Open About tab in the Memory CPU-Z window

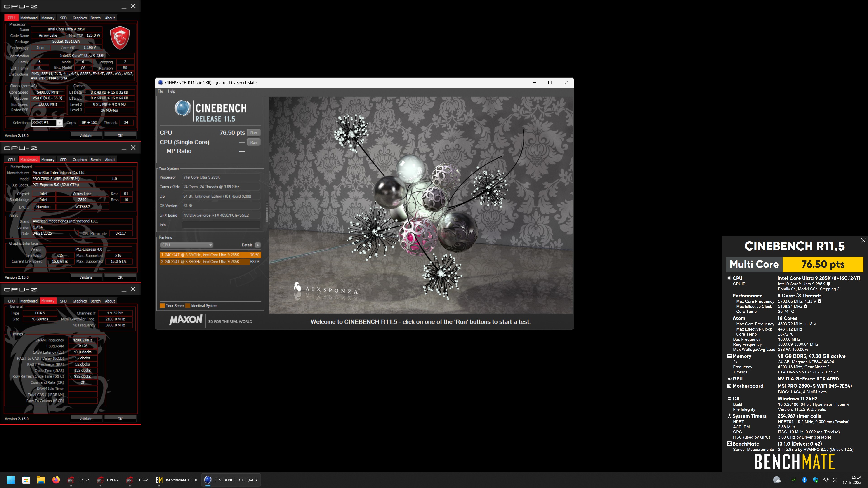[110, 301]
